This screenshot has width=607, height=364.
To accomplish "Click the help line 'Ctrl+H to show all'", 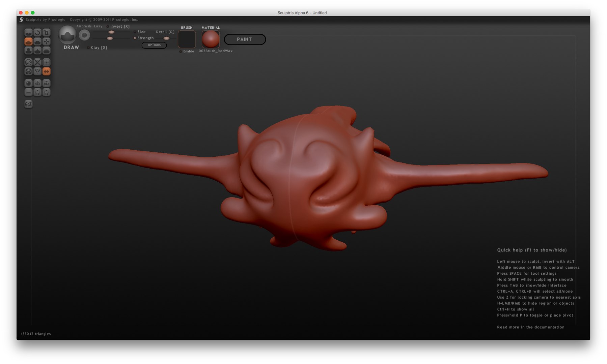I will tap(515, 309).
